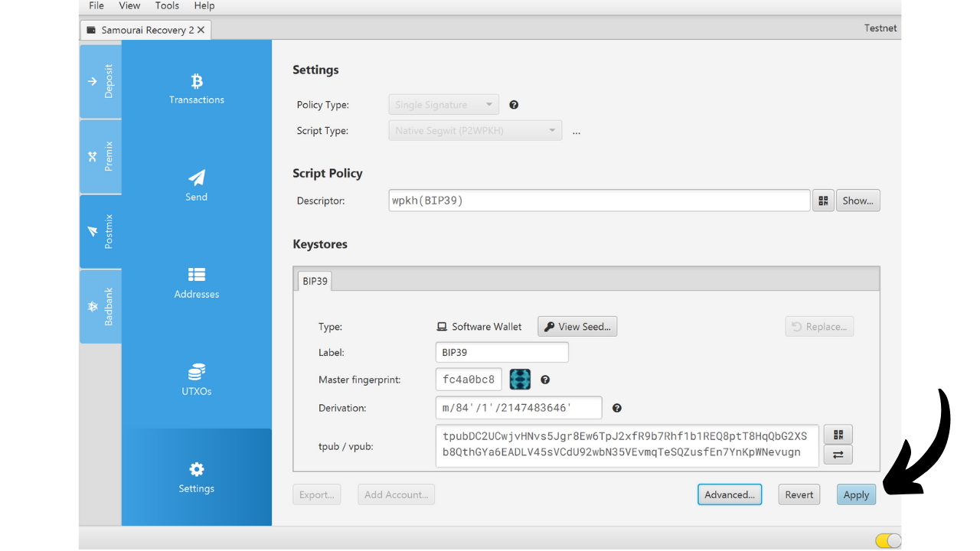Image resolution: width=980 pixels, height=551 pixels.
Task: Click the master fingerprint identicon
Action: point(521,380)
